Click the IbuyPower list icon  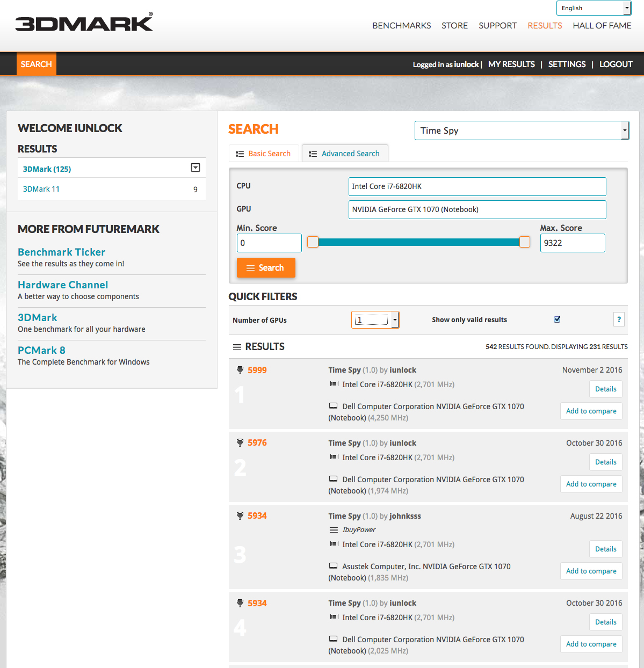click(x=334, y=530)
